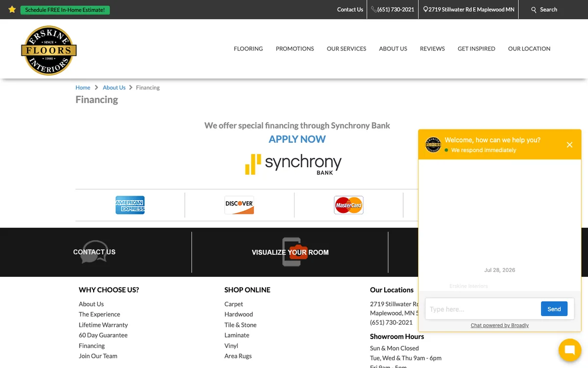Click the WHY CHOOSE US? heading
Screen dimensions: 588x368
click(x=109, y=290)
